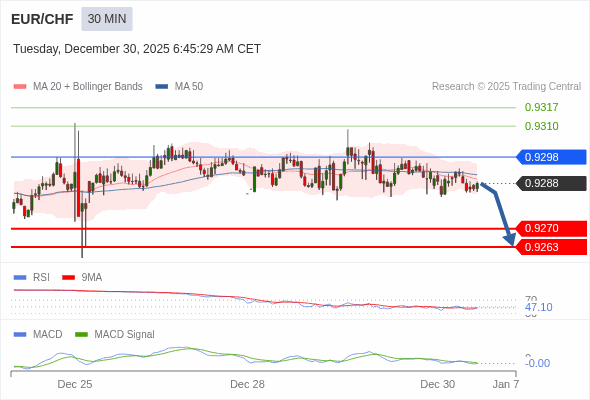Click the 0.9310 resistance level label
The width and height of the screenshot is (590, 400).
541,126
